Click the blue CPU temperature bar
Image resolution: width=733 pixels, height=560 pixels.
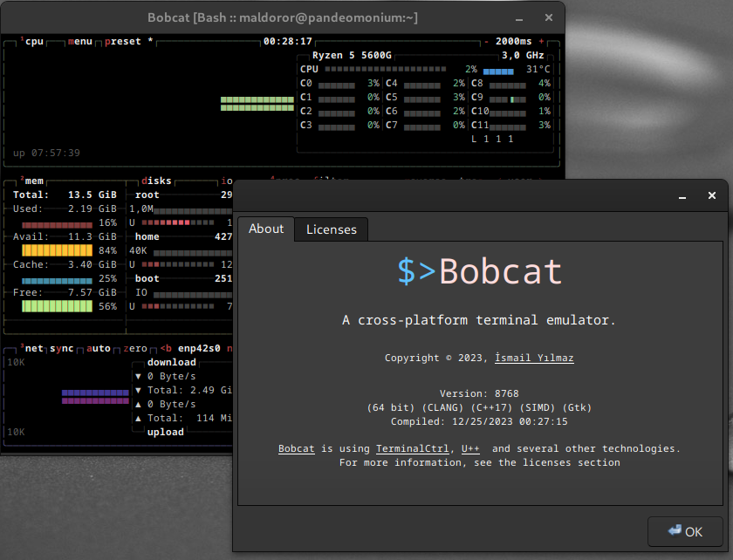[x=498, y=72]
